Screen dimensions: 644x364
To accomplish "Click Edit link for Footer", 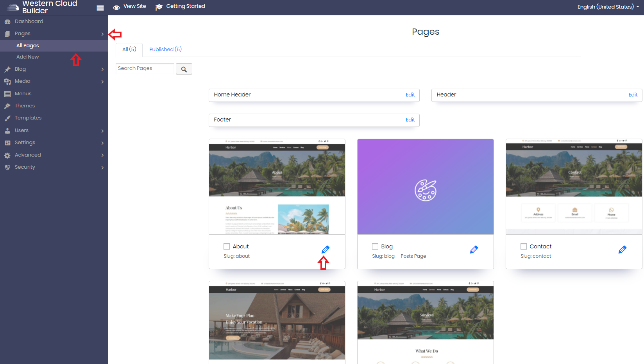I will (x=410, y=120).
